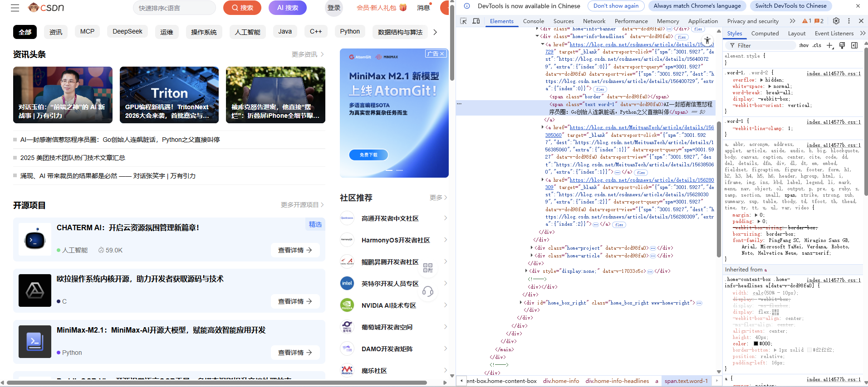
Task: Toggle flex badge on home-info-banner div
Action: point(698,29)
